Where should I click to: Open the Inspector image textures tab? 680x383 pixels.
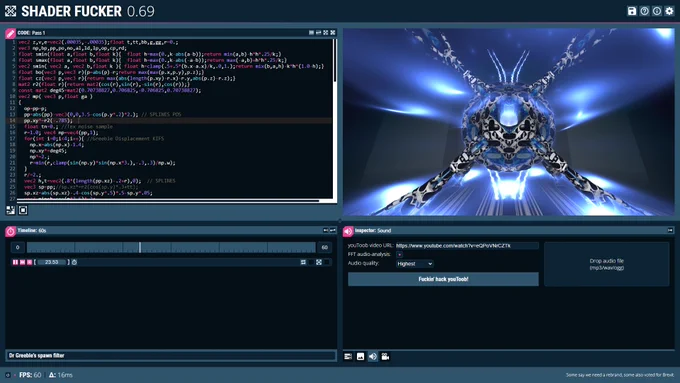(360, 357)
